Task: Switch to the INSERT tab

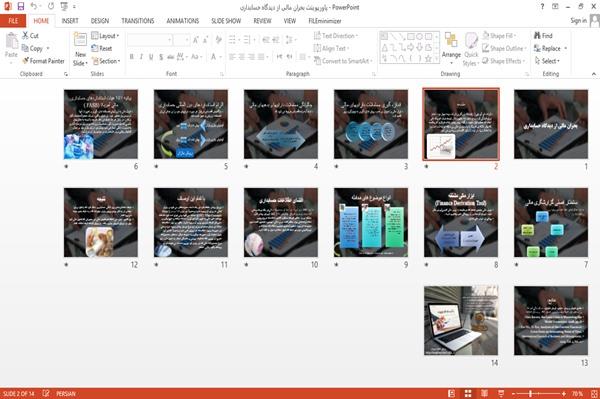Action: click(70, 21)
